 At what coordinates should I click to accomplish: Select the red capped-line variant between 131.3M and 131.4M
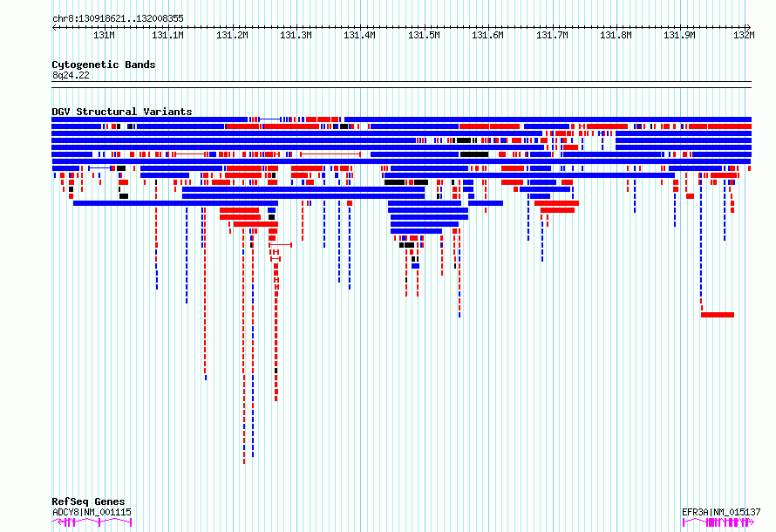coord(330,154)
